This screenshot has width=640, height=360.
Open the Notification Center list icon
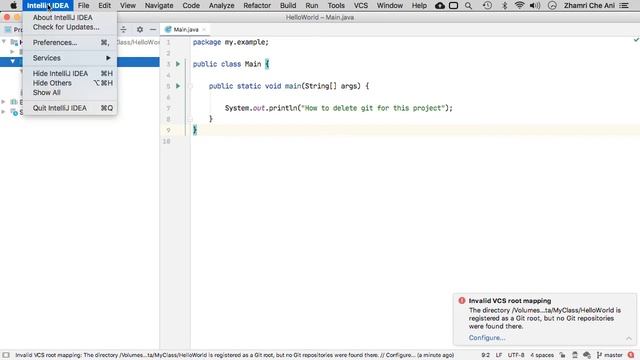click(x=624, y=5)
